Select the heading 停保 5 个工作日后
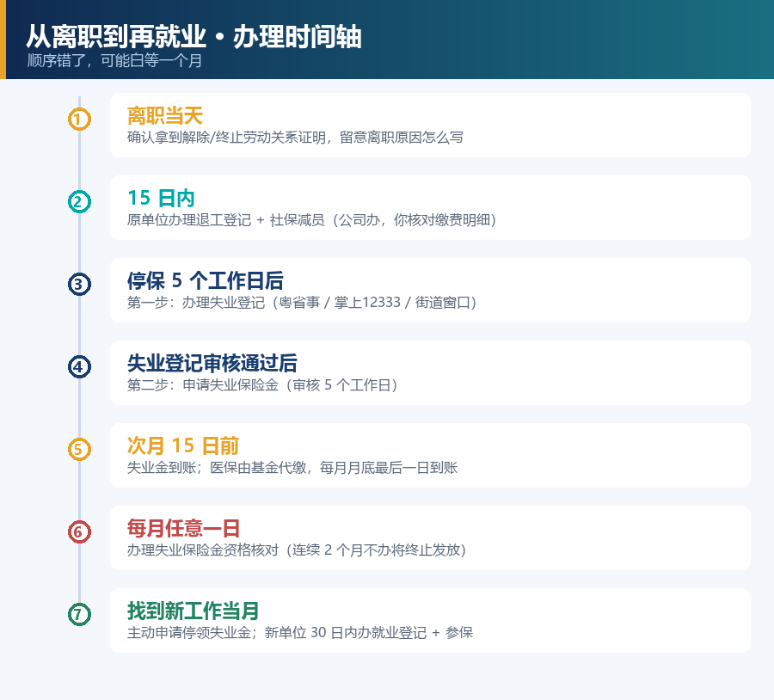774x700 pixels. 206,281
